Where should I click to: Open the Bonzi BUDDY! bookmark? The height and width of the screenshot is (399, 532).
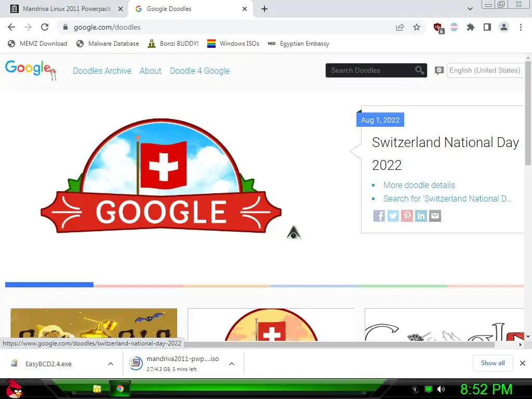point(174,44)
